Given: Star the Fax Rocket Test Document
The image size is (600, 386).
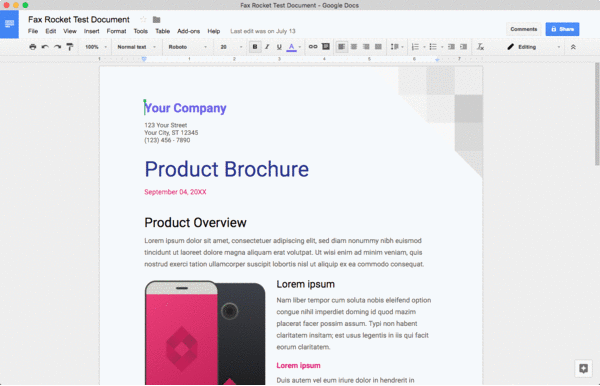Looking at the screenshot, I should point(143,19).
